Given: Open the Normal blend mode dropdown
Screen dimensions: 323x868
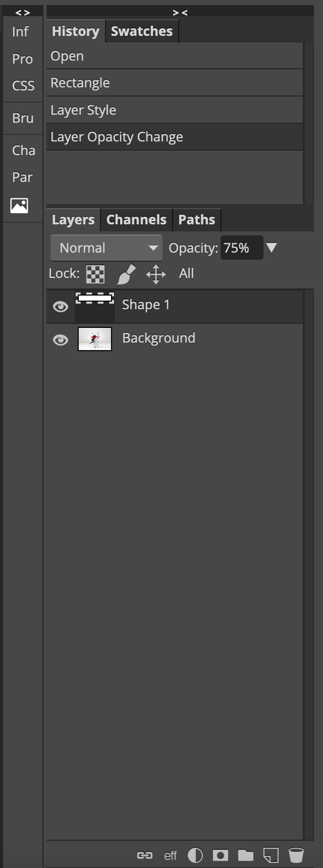Looking at the screenshot, I should [106, 248].
